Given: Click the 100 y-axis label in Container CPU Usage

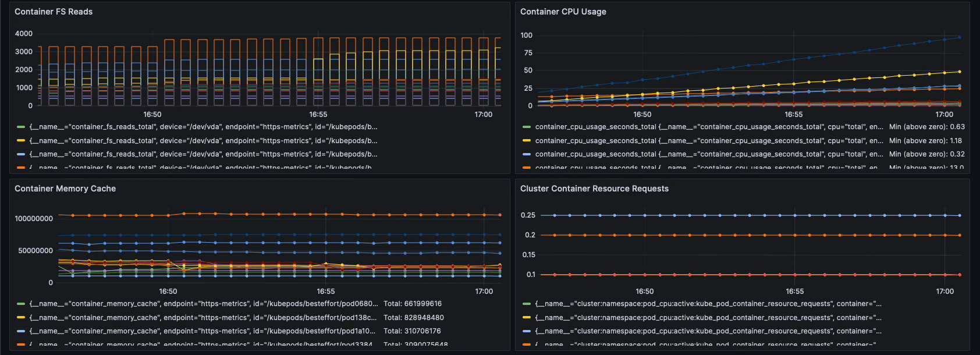Looking at the screenshot, I should pyautogui.click(x=526, y=35).
